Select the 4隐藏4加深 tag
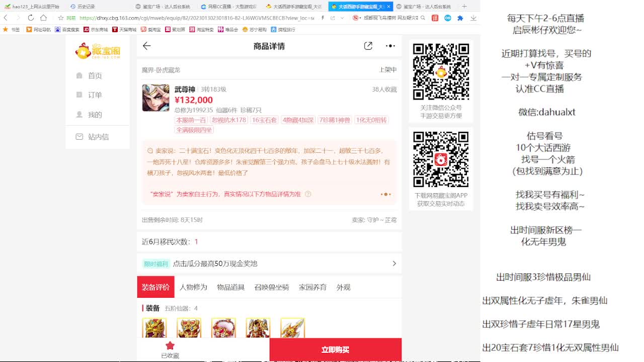 point(298,120)
